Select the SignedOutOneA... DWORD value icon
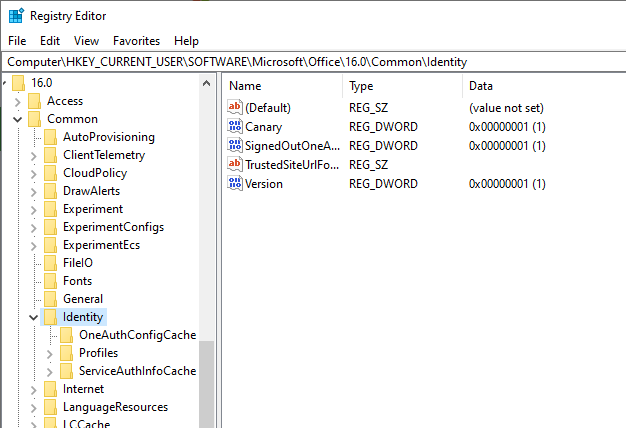The image size is (626, 428). click(235, 145)
